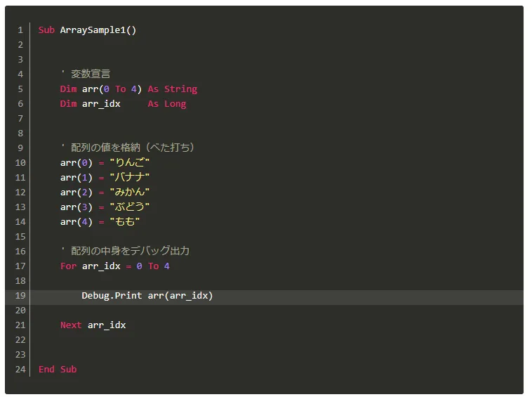Click the "りんご" string literal
Screen dimensions: 532x397
click(130, 162)
